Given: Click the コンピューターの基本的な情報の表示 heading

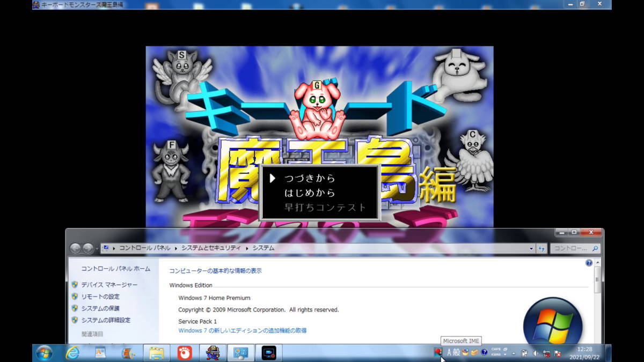Looking at the screenshot, I should coord(216,271).
